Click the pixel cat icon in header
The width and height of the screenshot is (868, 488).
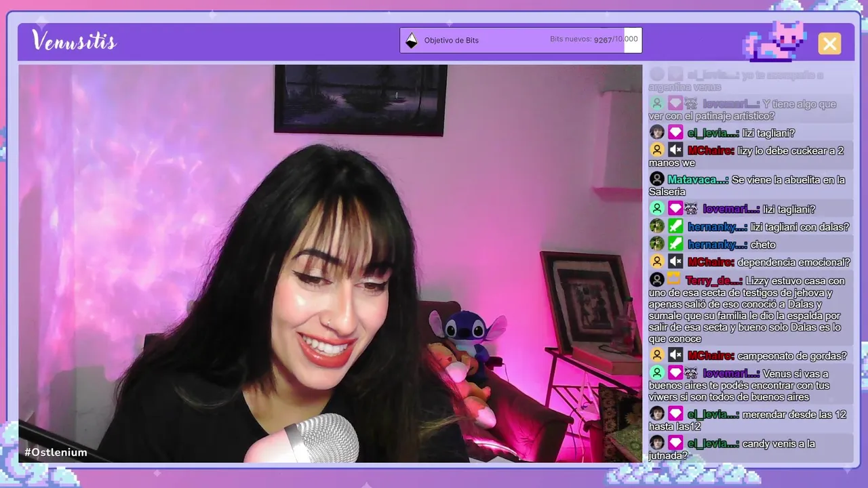(775, 41)
